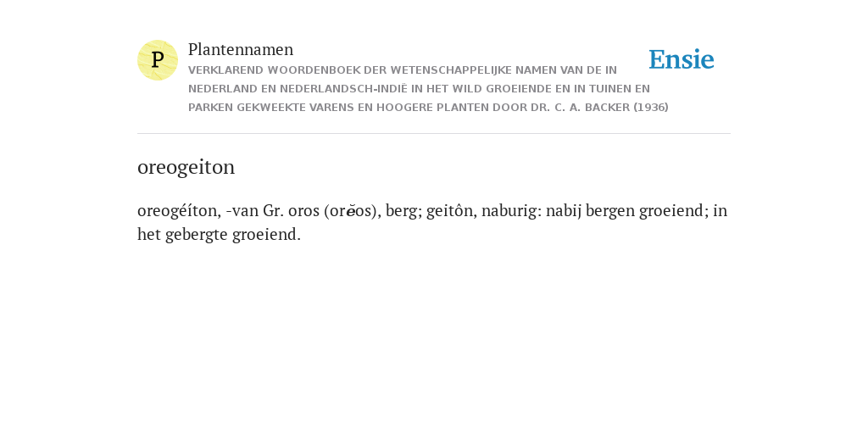Click the word 'berg;' in the definition
Image resolution: width=868 pixels, height=434 pixels.
point(404,211)
